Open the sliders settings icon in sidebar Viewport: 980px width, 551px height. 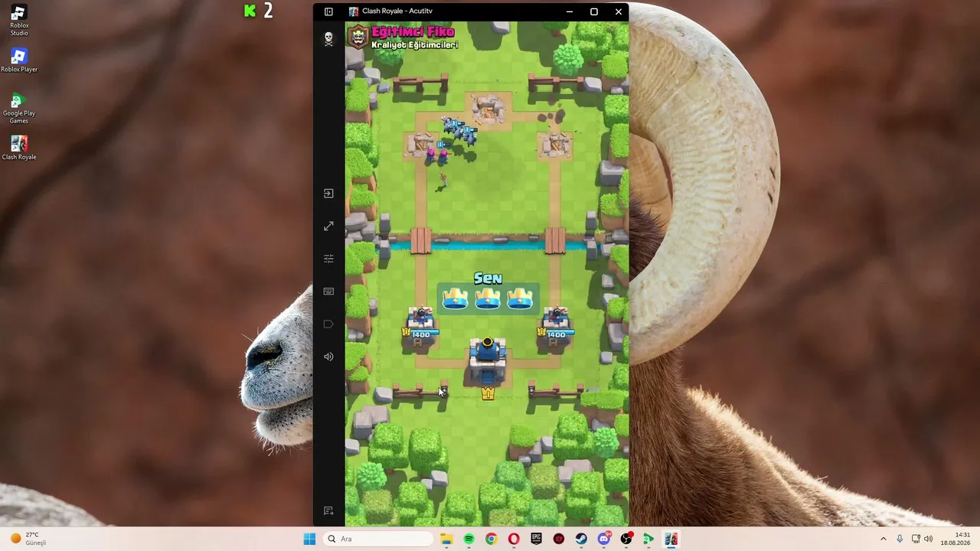click(x=328, y=259)
